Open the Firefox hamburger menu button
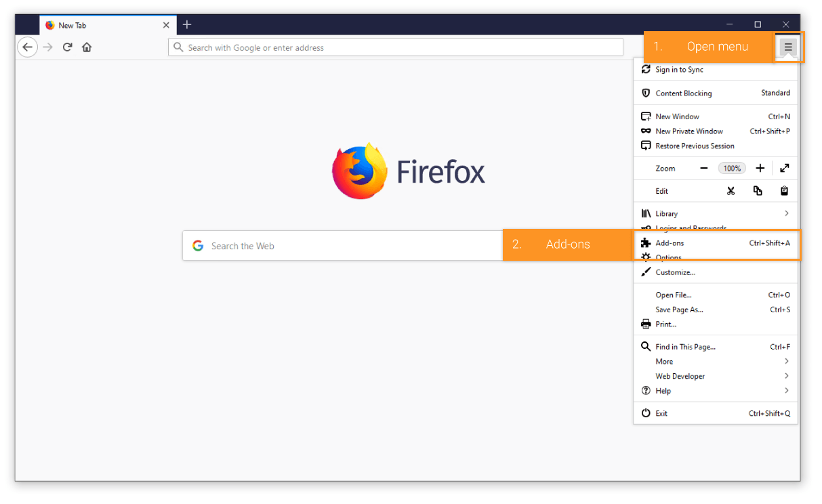The image size is (822, 504). (787, 47)
